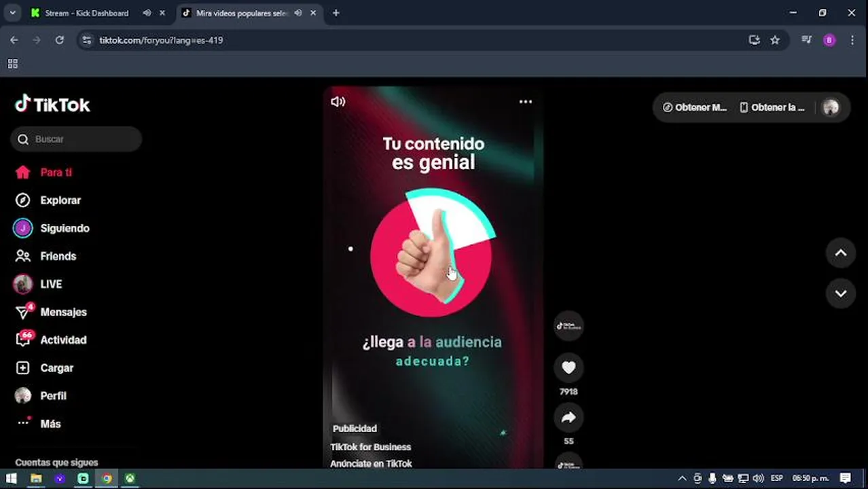Screen dimensions: 868x489
Task: Close the TikTok browser tab
Action: (x=312, y=13)
